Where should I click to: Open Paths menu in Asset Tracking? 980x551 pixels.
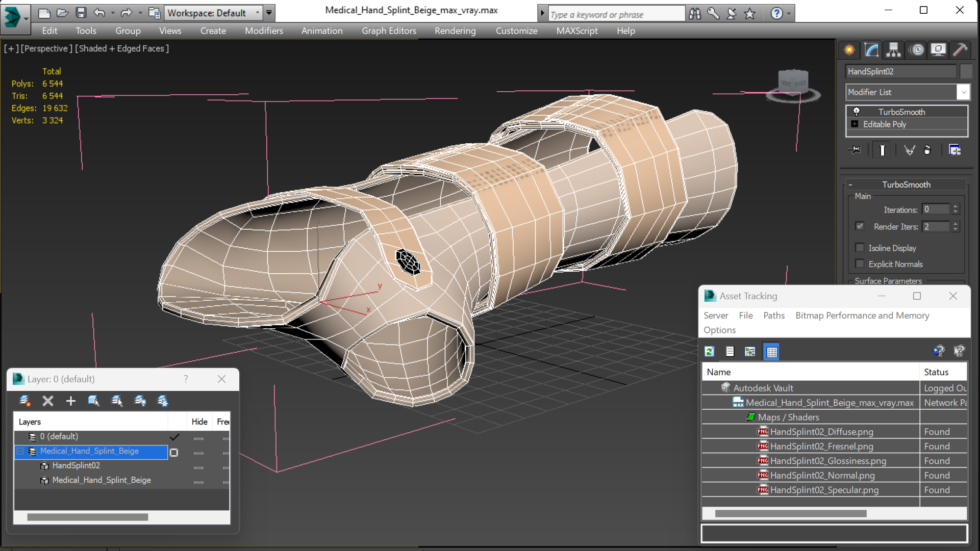(x=773, y=316)
